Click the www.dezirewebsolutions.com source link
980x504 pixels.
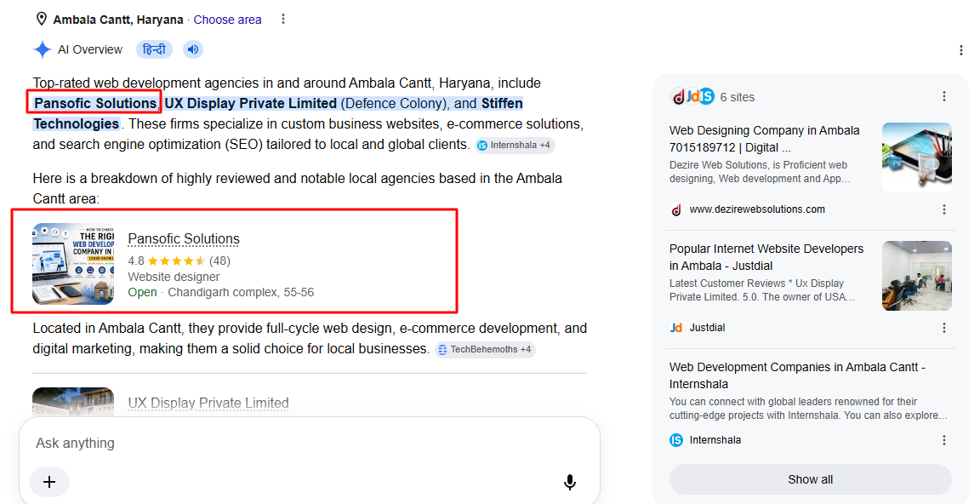point(757,209)
